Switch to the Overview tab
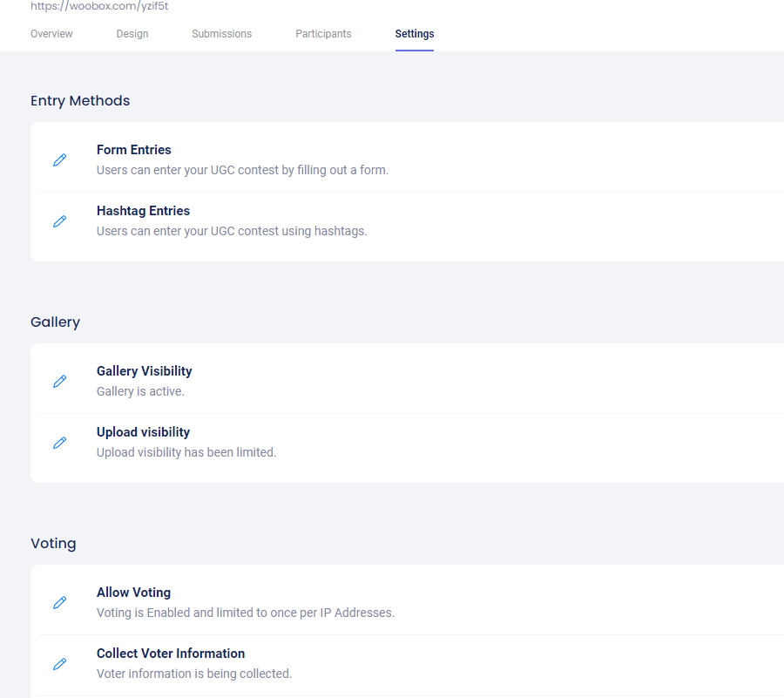 [51, 34]
